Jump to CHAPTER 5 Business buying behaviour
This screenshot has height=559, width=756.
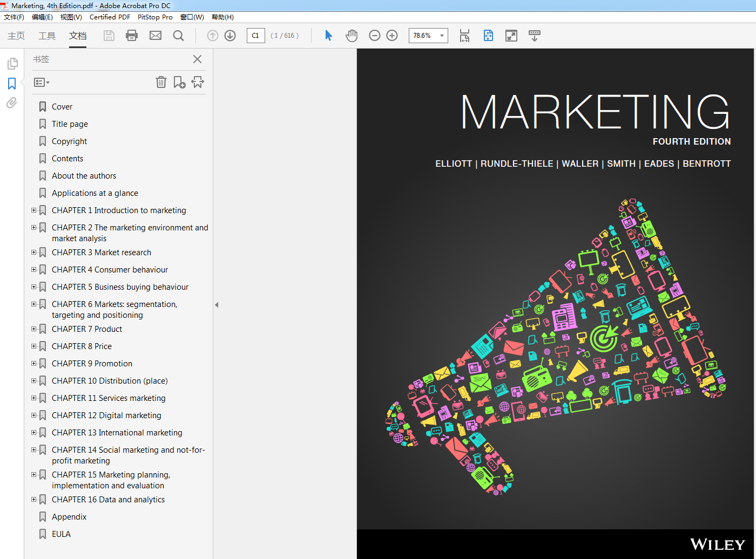coord(120,287)
